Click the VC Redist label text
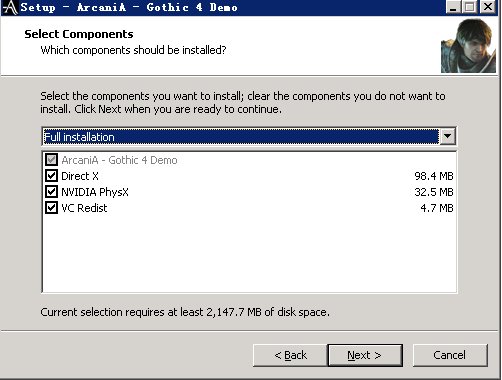This screenshot has height=380, width=502. (x=84, y=208)
